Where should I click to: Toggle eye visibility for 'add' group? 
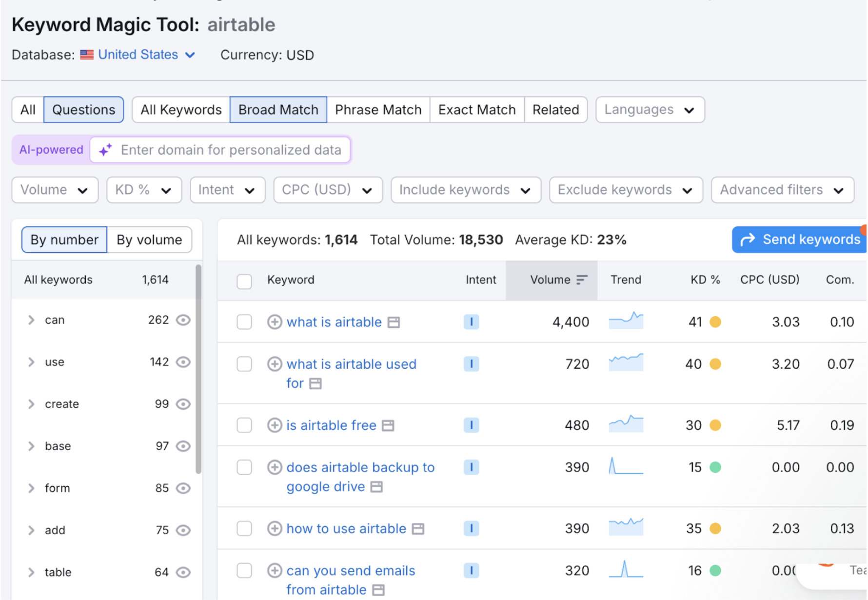(x=183, y=530)
